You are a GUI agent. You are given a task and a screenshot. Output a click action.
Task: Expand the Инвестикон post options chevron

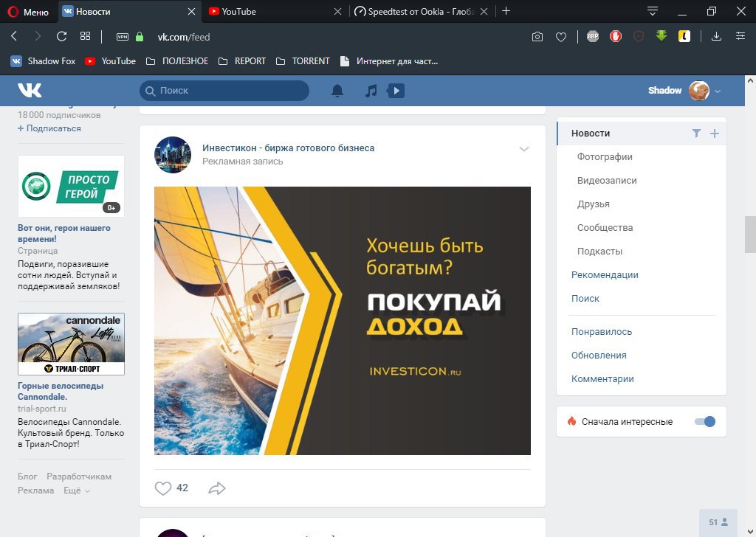coord(524,149)
